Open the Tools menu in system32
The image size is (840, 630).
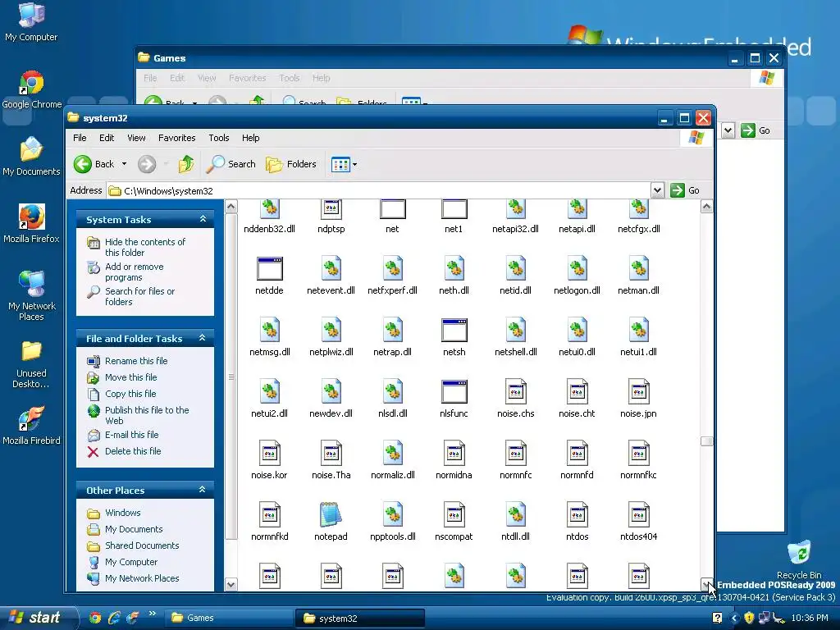pos(218,138)
